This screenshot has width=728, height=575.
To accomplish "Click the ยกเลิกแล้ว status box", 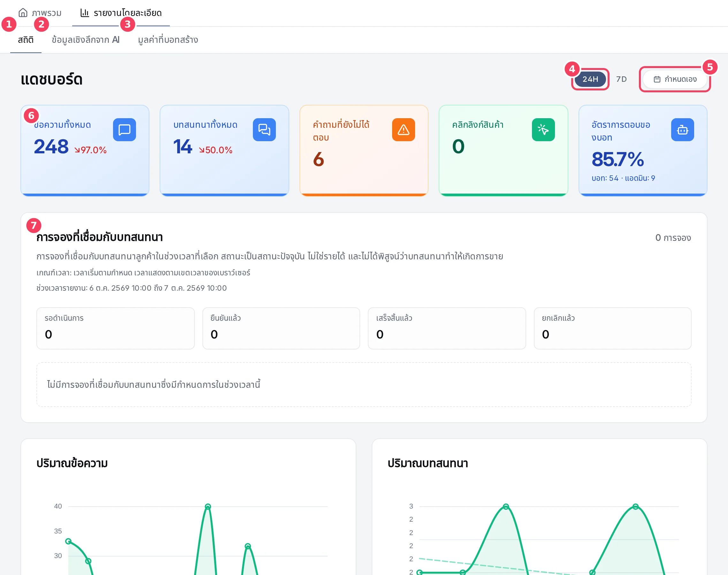I will coord(612,328).
